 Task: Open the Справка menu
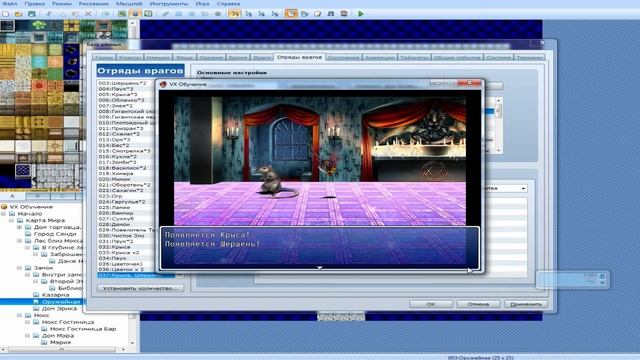tap(229, 4)
